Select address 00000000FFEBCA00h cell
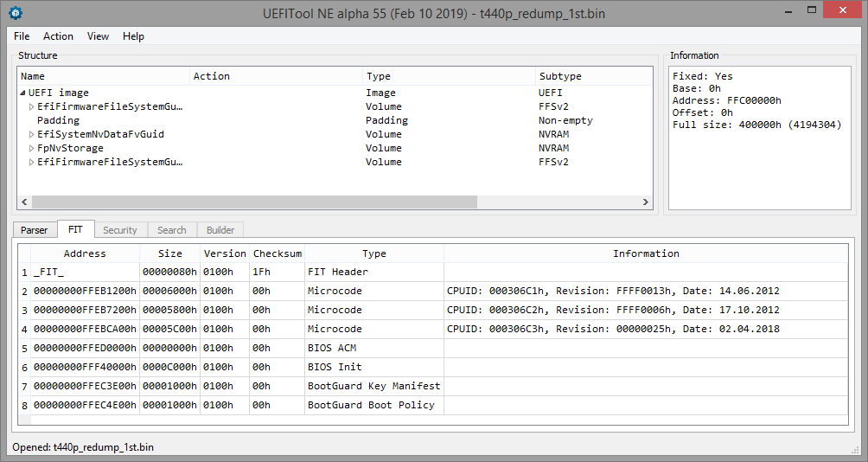 [x=85, y=329]
